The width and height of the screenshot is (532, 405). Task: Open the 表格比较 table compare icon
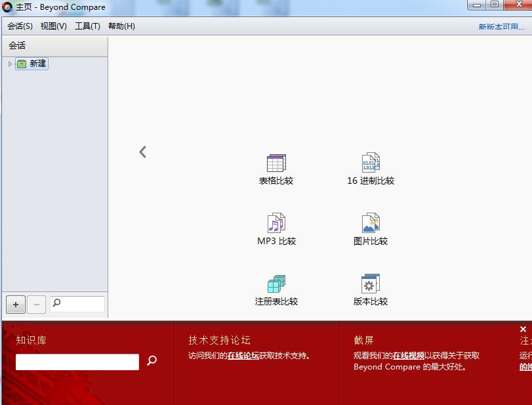[276, 169]
